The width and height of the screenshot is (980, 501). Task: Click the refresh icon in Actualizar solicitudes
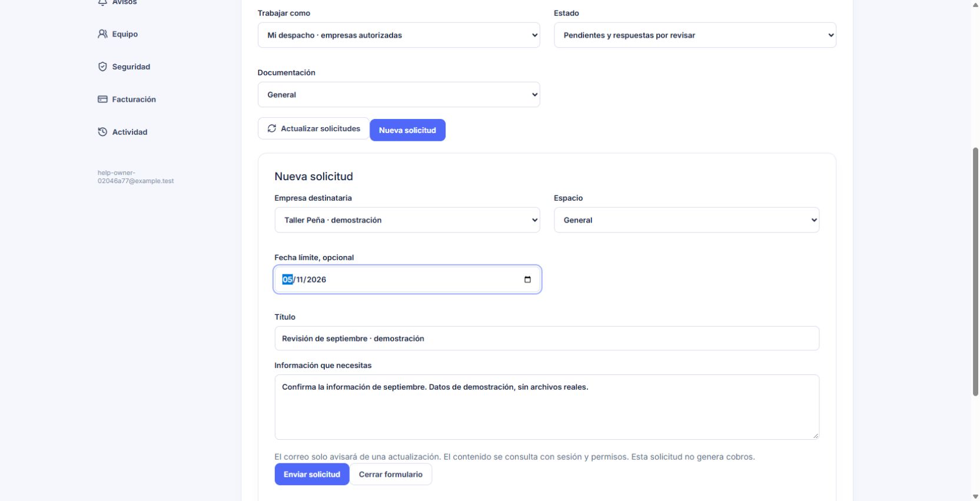click(272, 128)
